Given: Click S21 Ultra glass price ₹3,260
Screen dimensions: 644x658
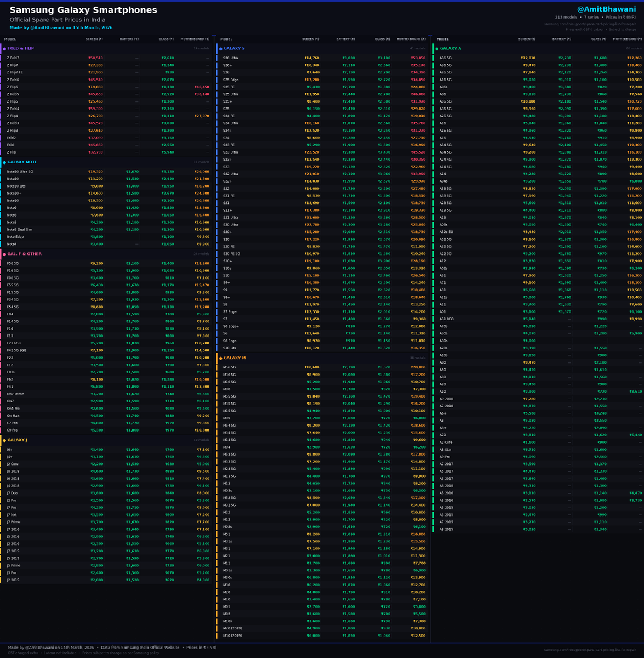Looking at the screenshot, I should click(x=384, y=218).
